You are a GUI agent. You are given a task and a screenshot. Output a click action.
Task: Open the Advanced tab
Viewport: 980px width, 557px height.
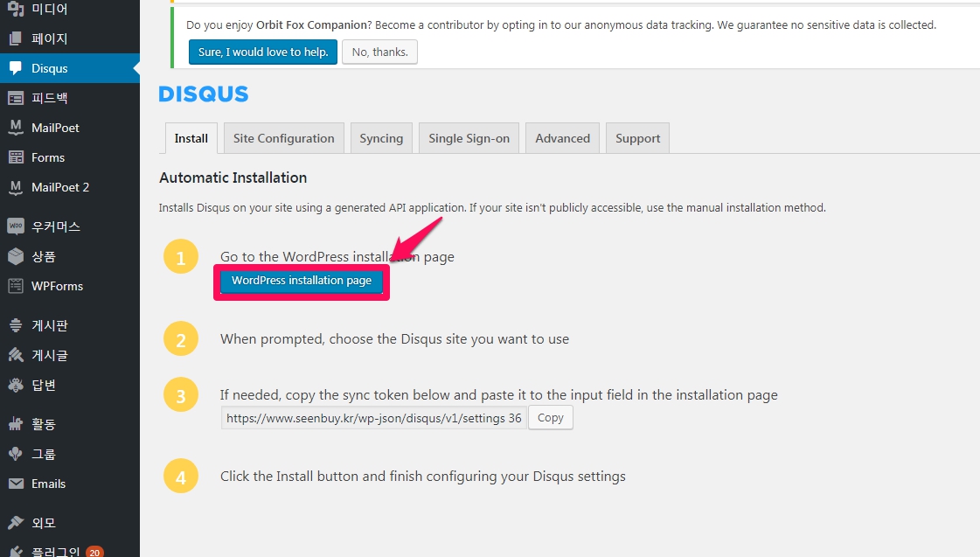click(562, 138)
